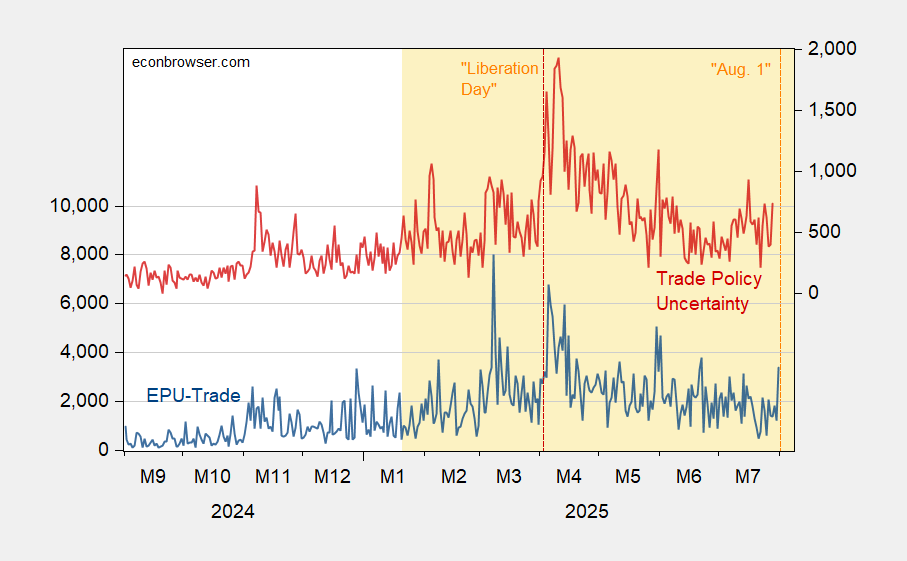
Task: Click the blue EPU-Trade series label
Action: (x=193, y=395)
